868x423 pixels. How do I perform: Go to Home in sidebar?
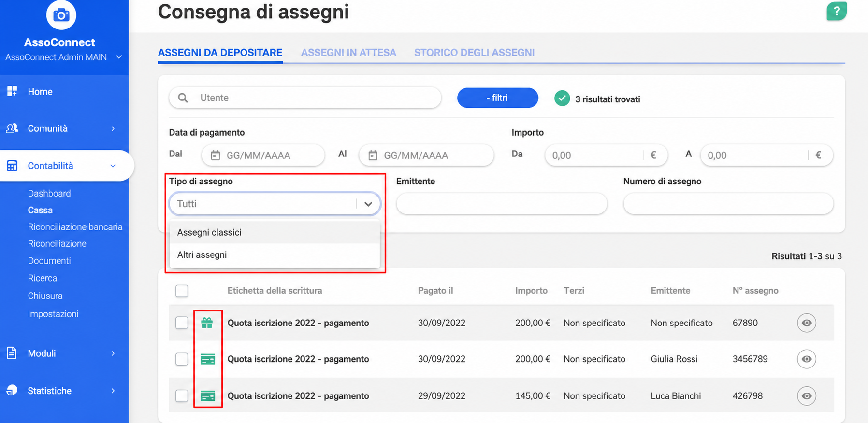40,91
